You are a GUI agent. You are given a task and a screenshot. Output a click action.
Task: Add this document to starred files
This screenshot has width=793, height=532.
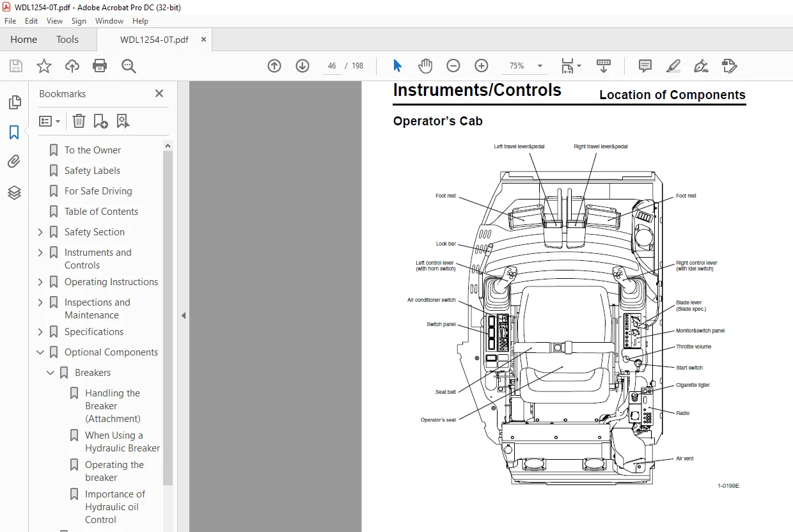point(43,66)
